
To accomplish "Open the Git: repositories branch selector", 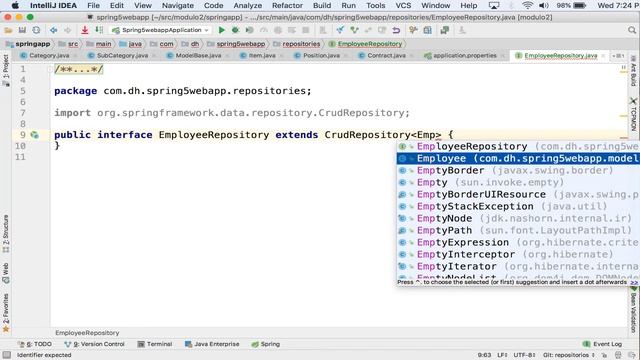I will point(569,355).
